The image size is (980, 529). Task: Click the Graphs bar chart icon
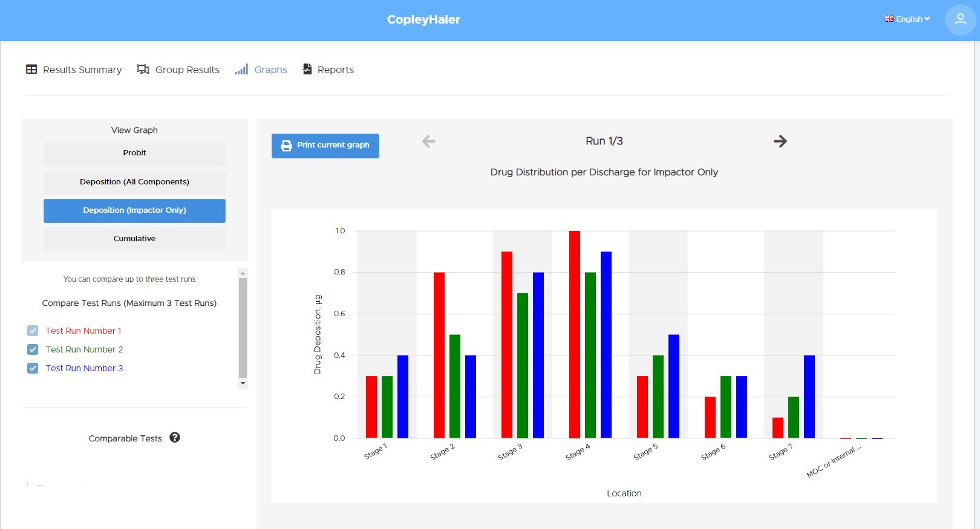(241, 70)
